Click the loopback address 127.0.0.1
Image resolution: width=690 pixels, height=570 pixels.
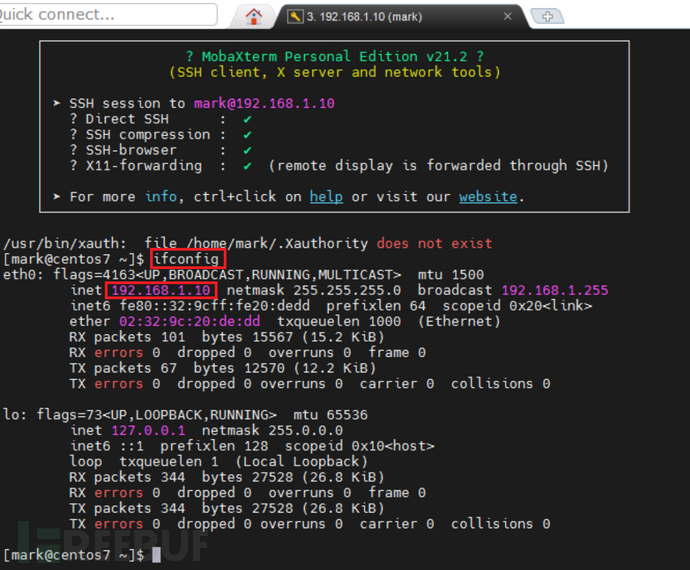point(148,430)
